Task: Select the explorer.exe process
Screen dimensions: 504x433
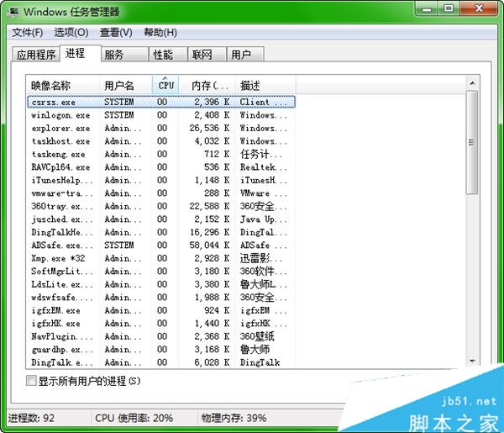Action: pos(161,128)
